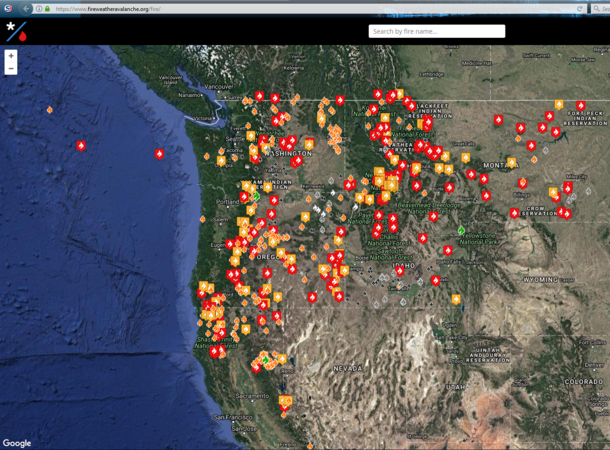
Task: Open the Google logo link on the map
Action: 17,443
